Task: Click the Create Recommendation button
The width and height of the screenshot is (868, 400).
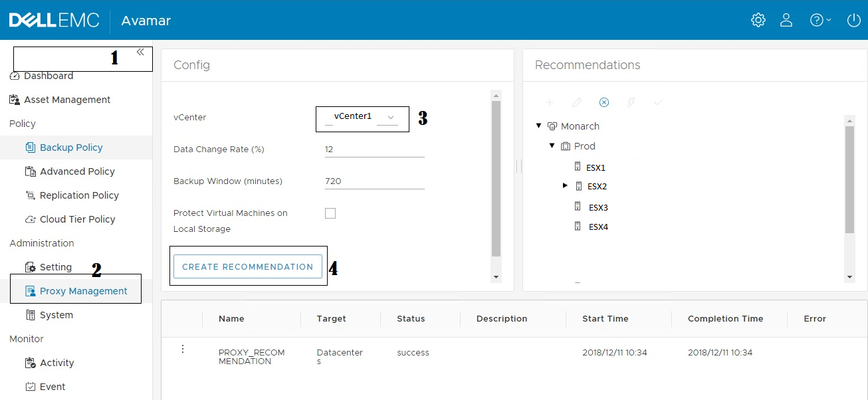Action: coord(248,266)
